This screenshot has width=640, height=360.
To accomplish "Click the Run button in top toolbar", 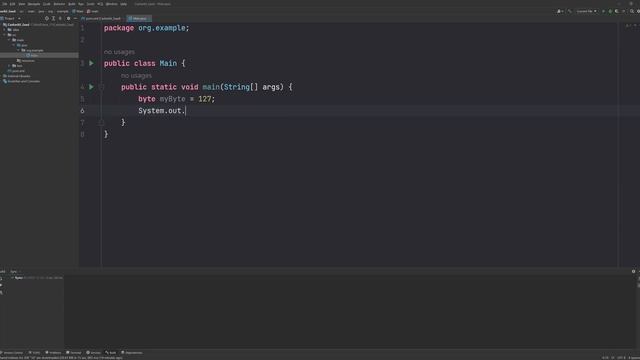I will pos(603,11).
